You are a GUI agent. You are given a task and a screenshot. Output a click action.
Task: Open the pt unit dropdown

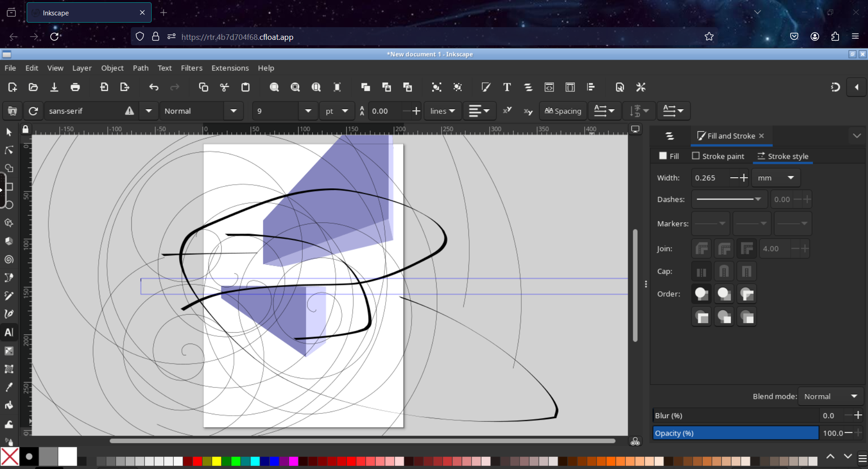(x=337, y=111)
